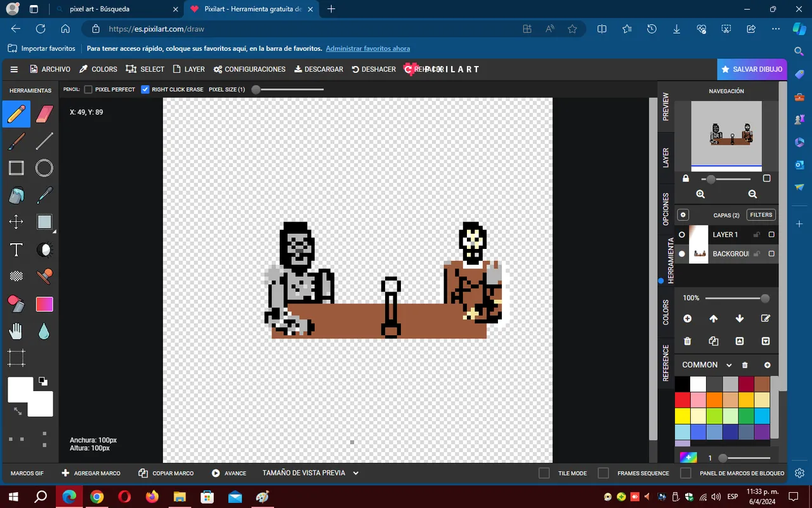Toggle the navigation lock icon

(686, 179)
